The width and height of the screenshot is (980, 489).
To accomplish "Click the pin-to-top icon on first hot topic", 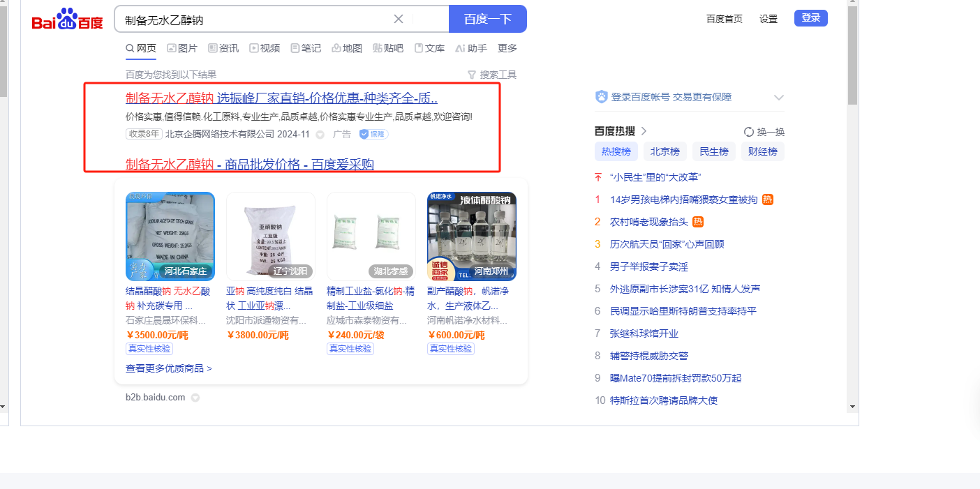I will click(x=597, y=177).
